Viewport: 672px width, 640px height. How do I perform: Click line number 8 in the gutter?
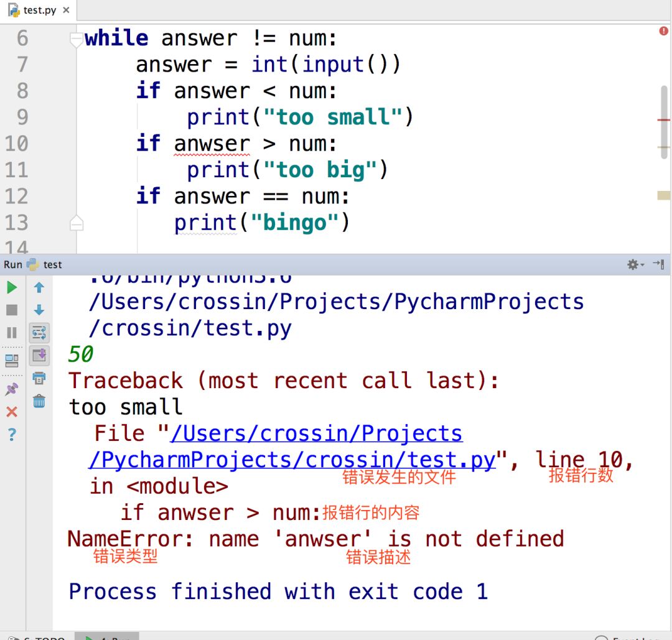click(x=22, y=91)
